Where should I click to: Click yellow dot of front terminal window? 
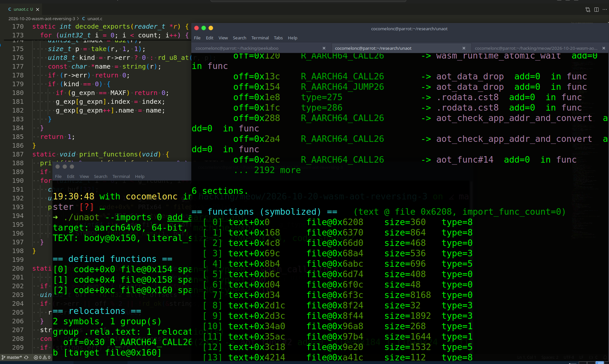point(211,28)
